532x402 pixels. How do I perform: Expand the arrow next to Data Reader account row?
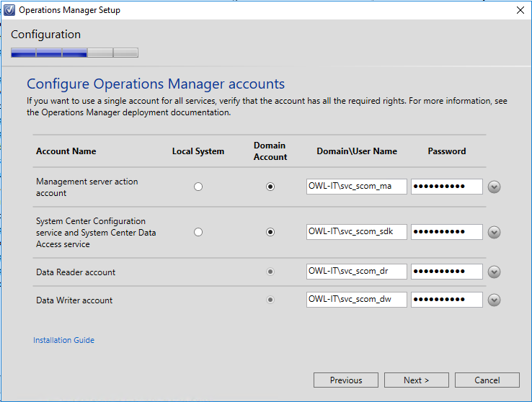(x=494, y=272)
